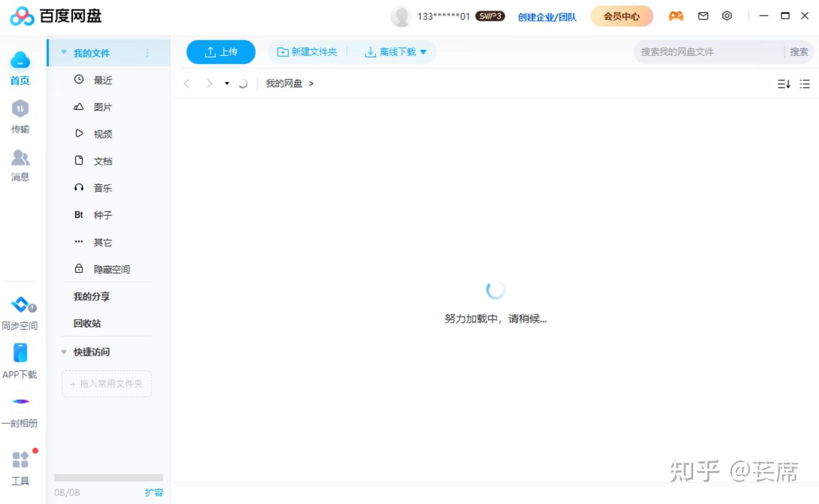
Task: Collapse the 快捷访问 section
Action: (x=64, y=352)
